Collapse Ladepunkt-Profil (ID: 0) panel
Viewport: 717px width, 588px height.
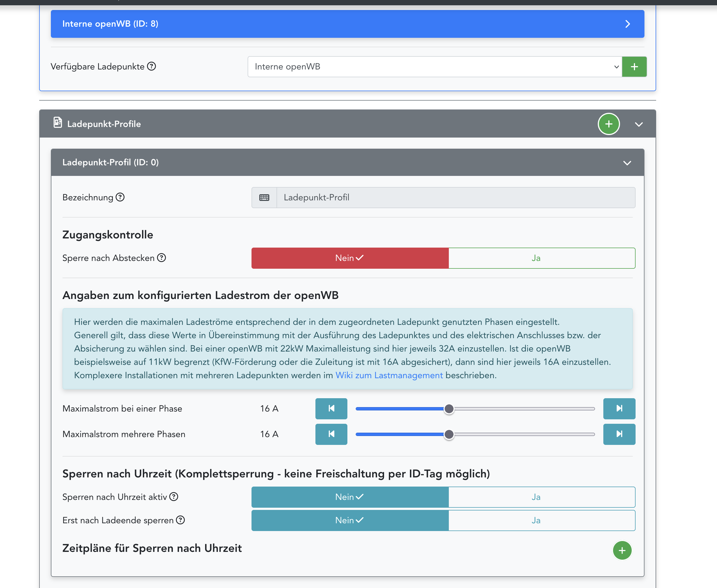pyautogui.click(x=627, y=163)
